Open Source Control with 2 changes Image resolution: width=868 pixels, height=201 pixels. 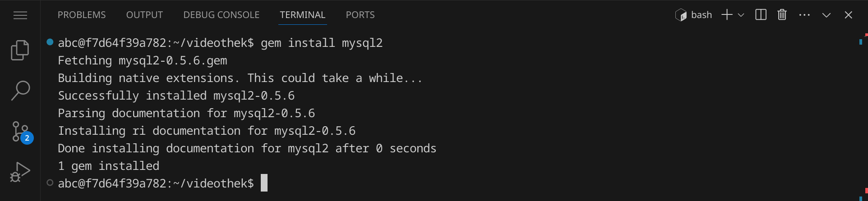click(x=20, y=132)
